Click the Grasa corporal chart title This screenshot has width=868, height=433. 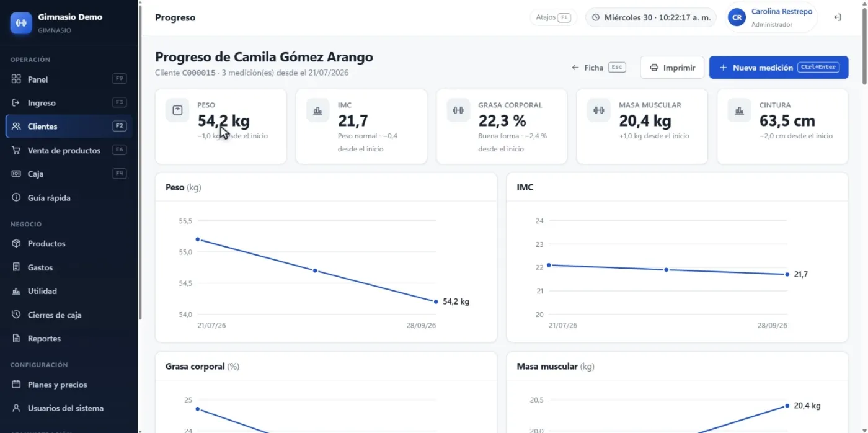202,367
